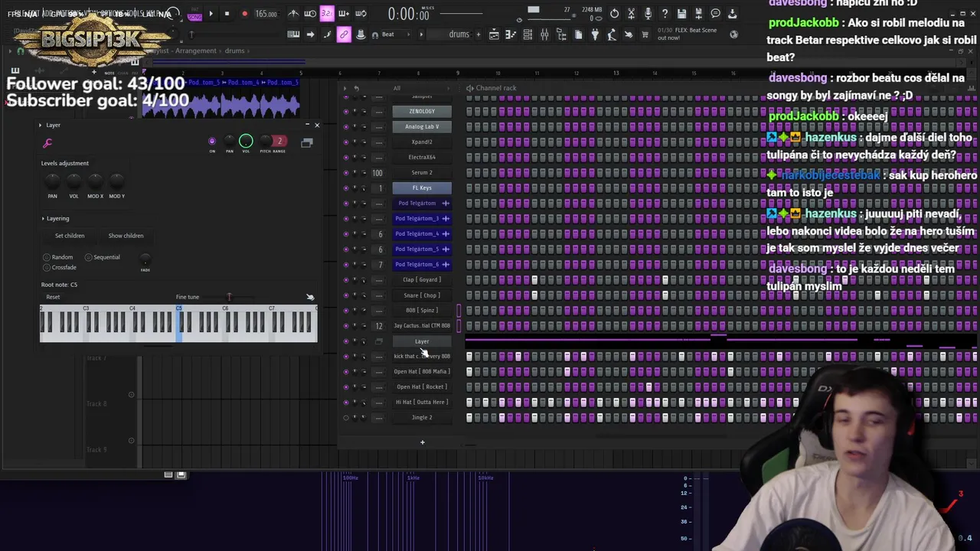The image size is (980, 551).
Task: Open the Channel rack view icon
Action: pos(528,34)
